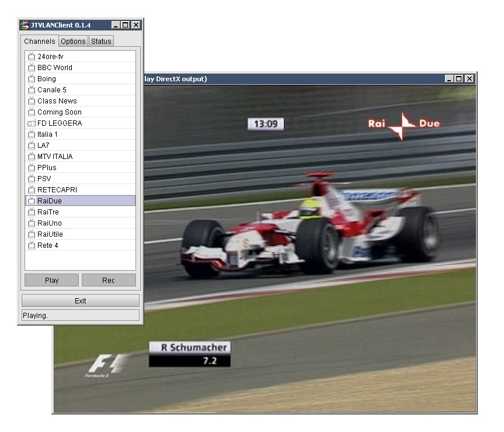Select the 24ore-tv channel name
This screenshot has width=504, height=432.
[x=50, y=57]
